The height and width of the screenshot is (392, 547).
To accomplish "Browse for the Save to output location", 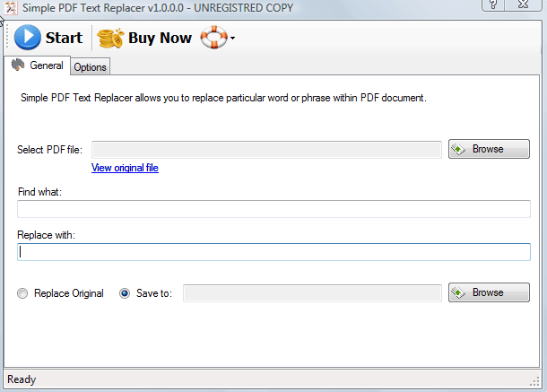I will point(489,292).
